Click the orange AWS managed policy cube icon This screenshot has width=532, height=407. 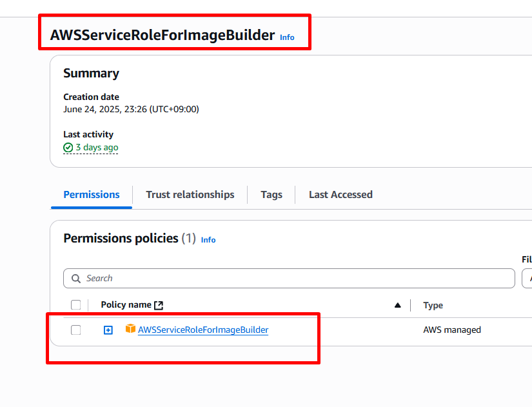point(130,328)
